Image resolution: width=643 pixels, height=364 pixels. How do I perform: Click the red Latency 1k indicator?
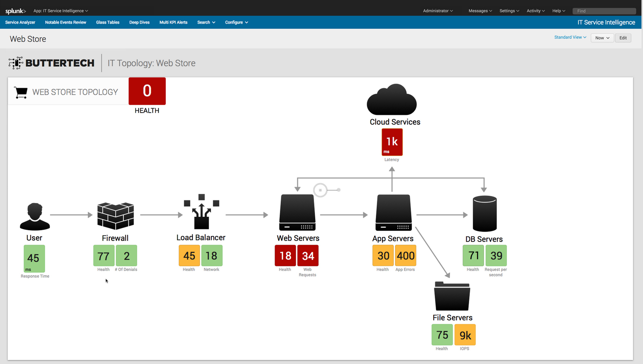click(392, 142)
